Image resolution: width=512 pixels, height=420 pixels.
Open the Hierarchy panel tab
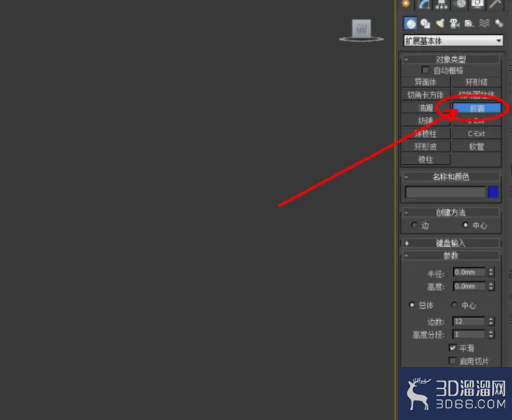tap(442, 4)
